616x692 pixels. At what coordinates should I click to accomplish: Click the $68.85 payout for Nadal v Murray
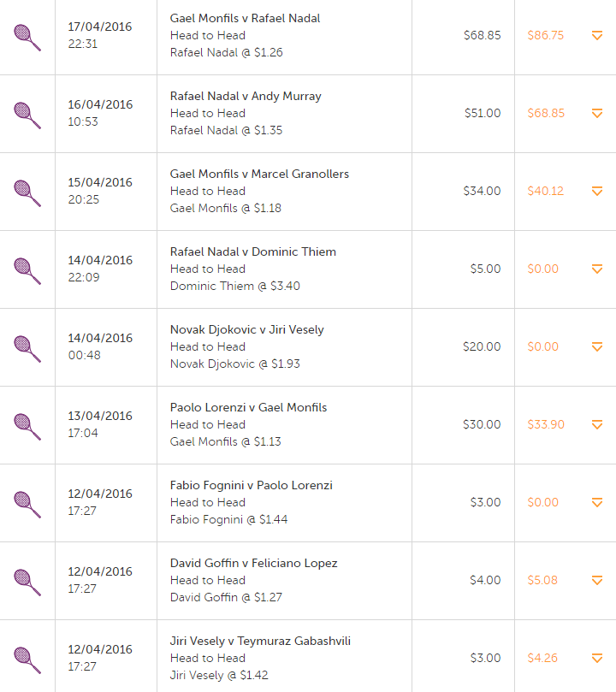click(x=546, y=114)
